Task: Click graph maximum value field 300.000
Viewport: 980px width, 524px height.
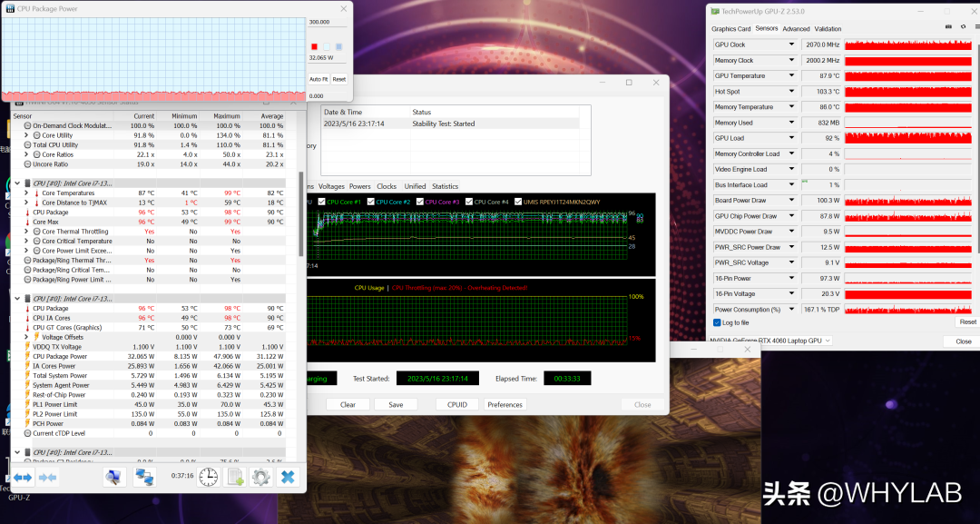Action: (x=327, y=22)
